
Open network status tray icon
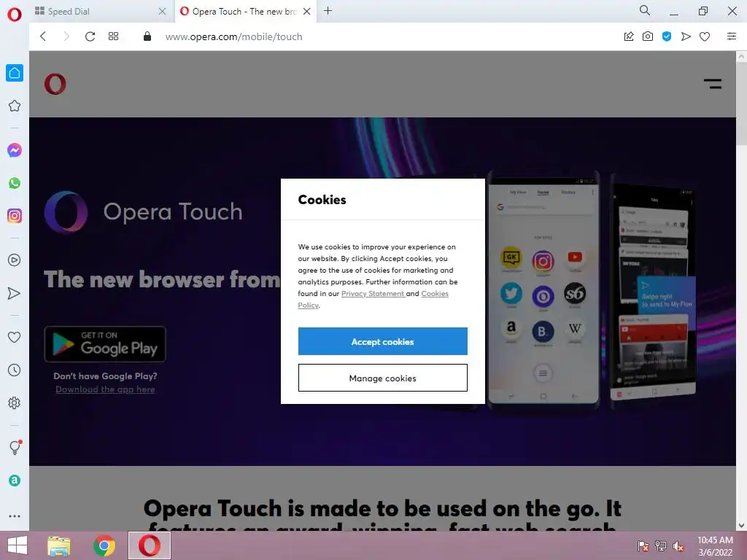coord(661,546)
